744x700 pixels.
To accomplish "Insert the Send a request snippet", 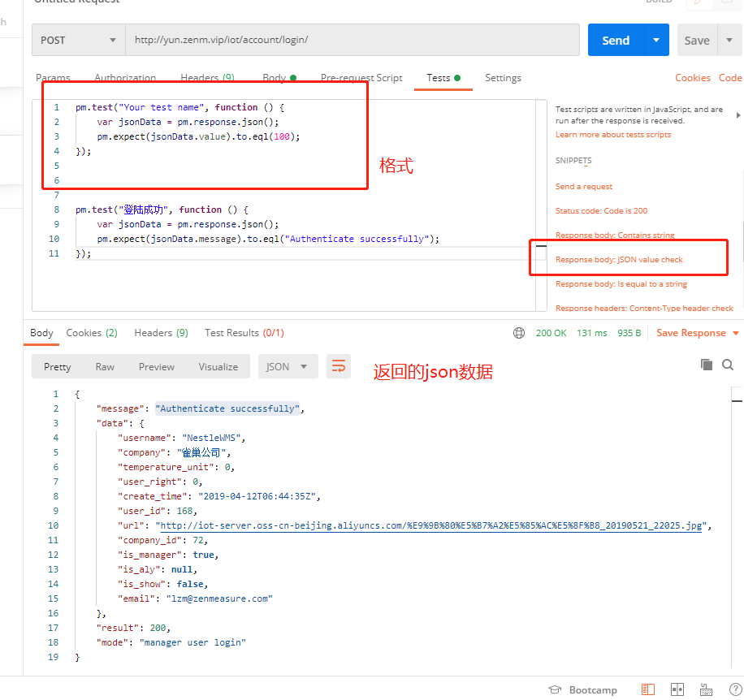I will [584, 187].
